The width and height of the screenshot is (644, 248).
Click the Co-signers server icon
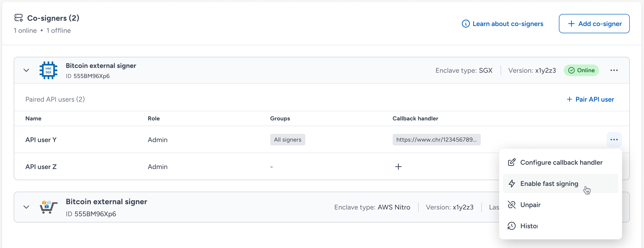pyautogui.click(x=19, y=18)
